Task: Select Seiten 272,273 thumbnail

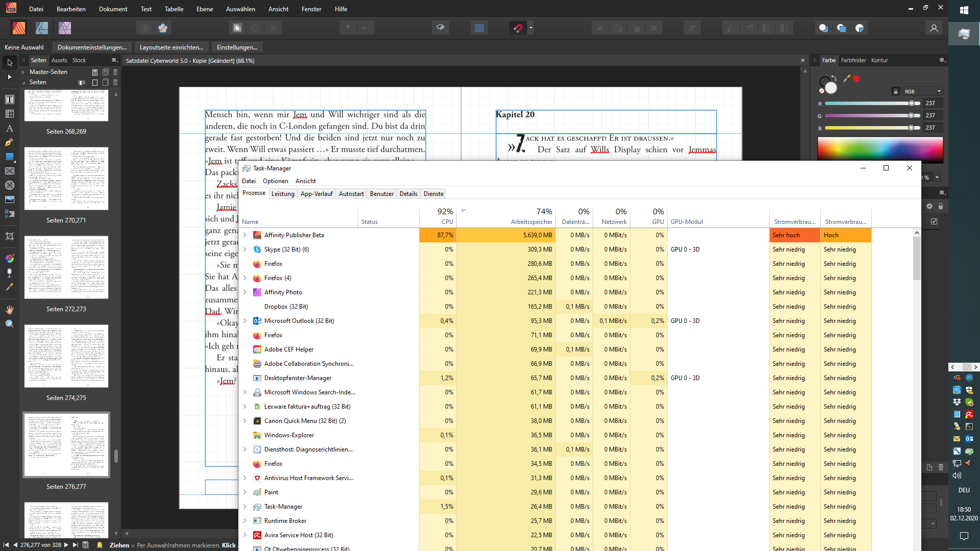Action: [66, 267]
